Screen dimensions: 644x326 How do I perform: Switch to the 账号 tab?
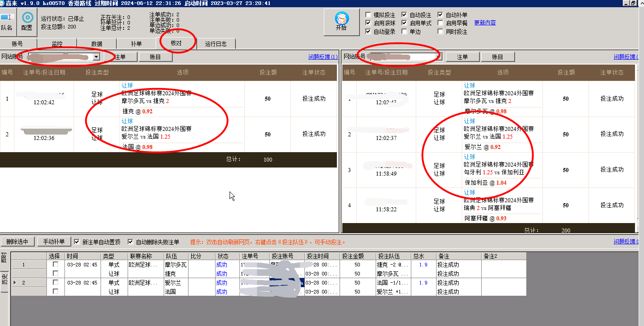(17, 44)
